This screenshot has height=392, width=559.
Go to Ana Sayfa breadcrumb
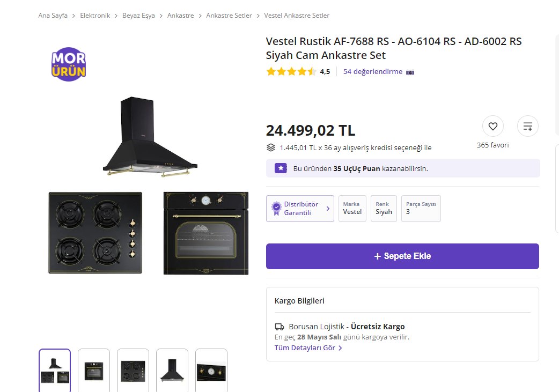(x=53, y=16)
